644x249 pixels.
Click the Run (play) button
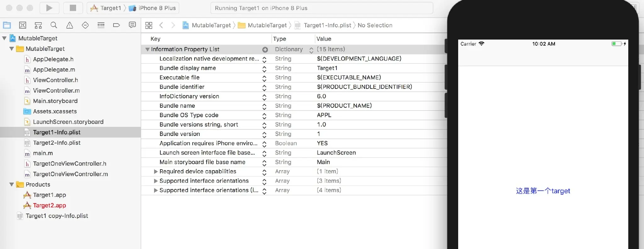point(49,8)
